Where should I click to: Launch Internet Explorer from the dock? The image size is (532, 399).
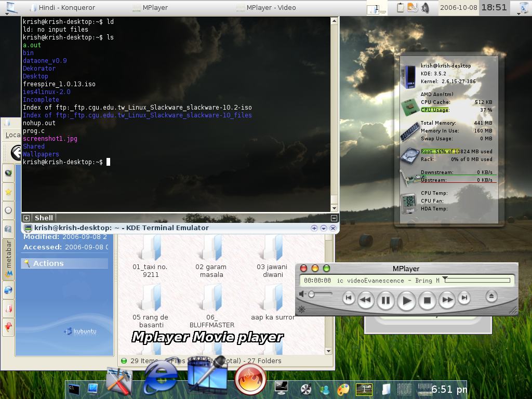click(161, 376)
